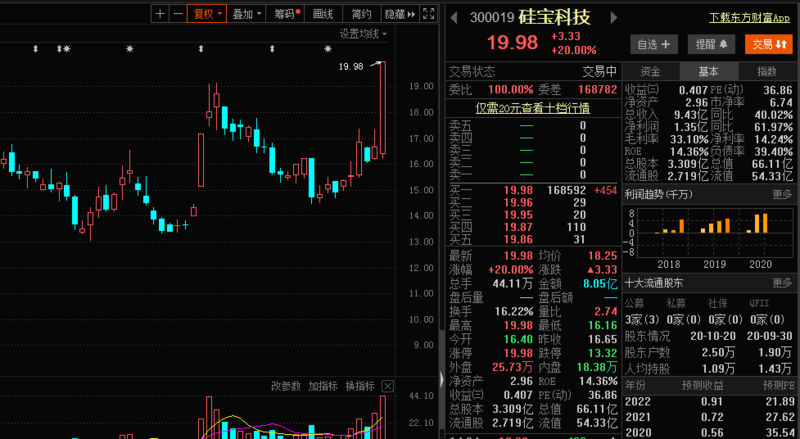Switch to 指数 tab
Viewport: 800px width, 439px height.
point(766,71)
